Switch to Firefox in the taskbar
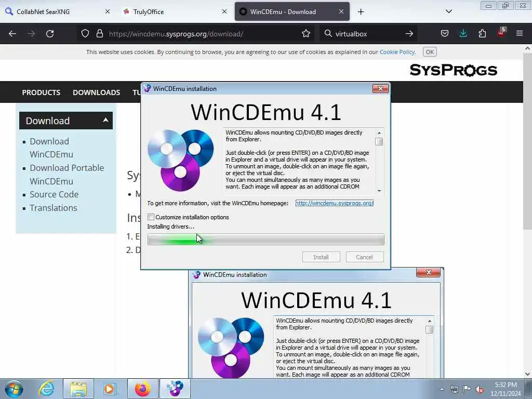The width and height of the screenshot is (532, 399). 142,389
